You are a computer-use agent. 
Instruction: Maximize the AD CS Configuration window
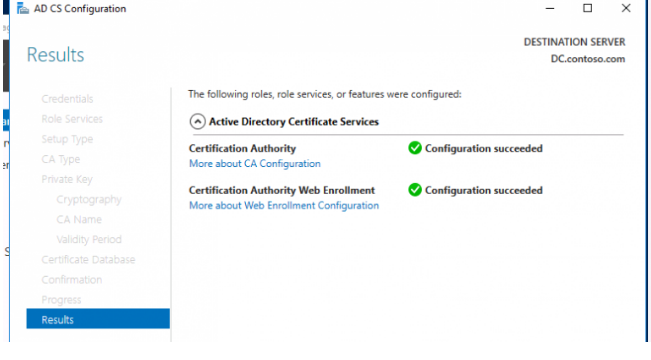coord(587,8)
